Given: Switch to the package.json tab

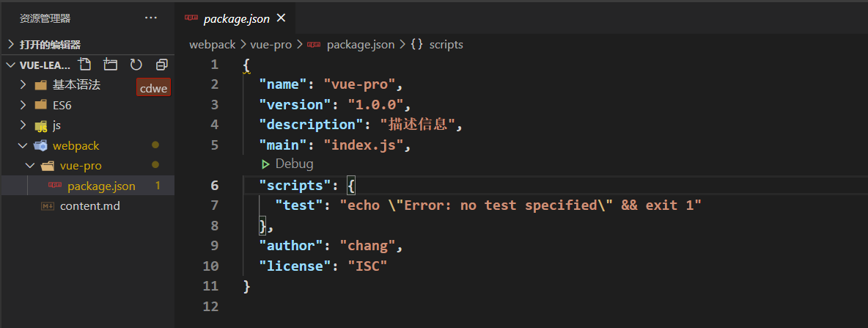Looking at the screenshot, I should pyautogui.click(x=236, y=18).
